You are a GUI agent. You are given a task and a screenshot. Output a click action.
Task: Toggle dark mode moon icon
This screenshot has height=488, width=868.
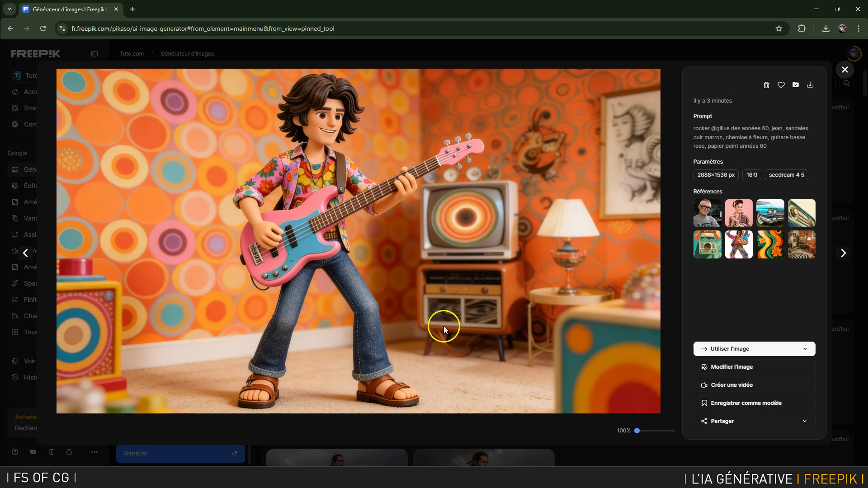[51, 452]
